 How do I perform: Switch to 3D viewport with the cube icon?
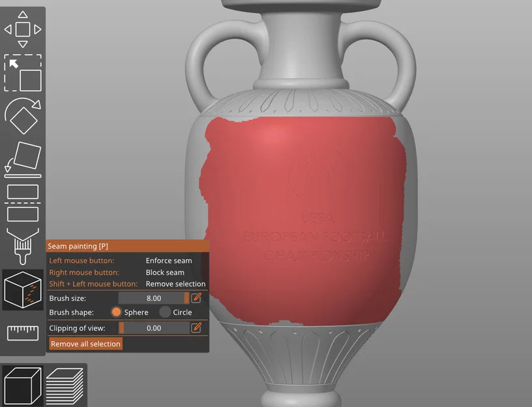24,387
